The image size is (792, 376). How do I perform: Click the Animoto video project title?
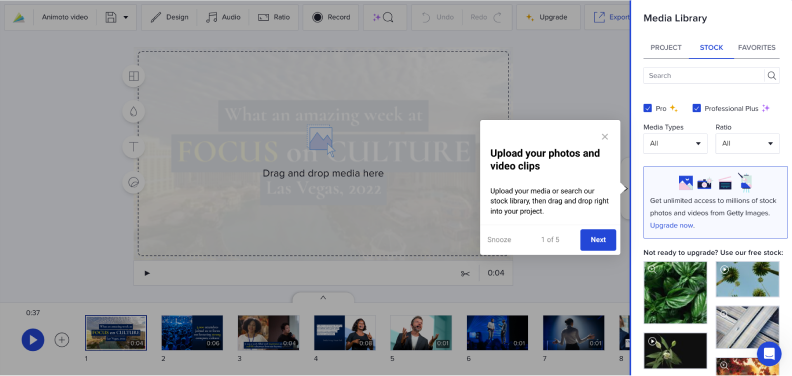[65, 17]
